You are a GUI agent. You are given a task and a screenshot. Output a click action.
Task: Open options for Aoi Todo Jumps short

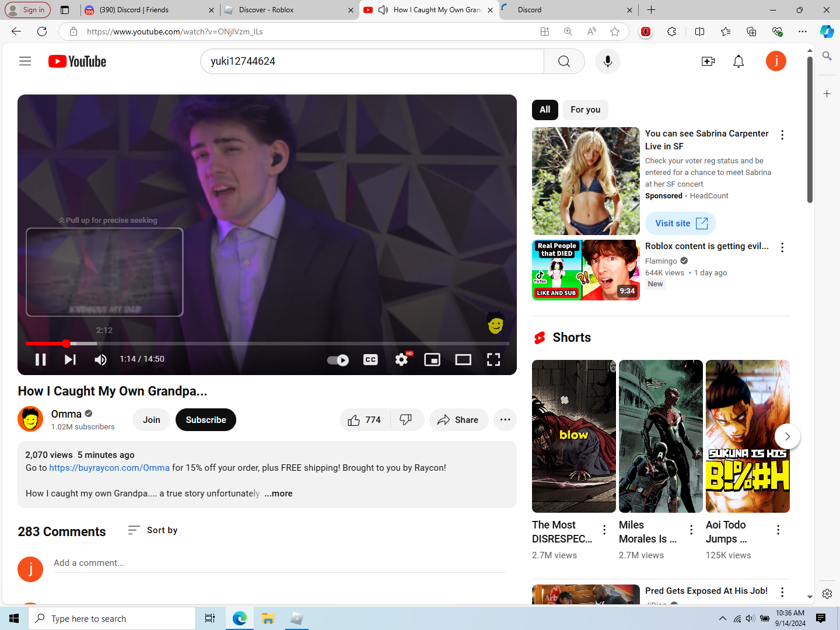pos(778,530)
